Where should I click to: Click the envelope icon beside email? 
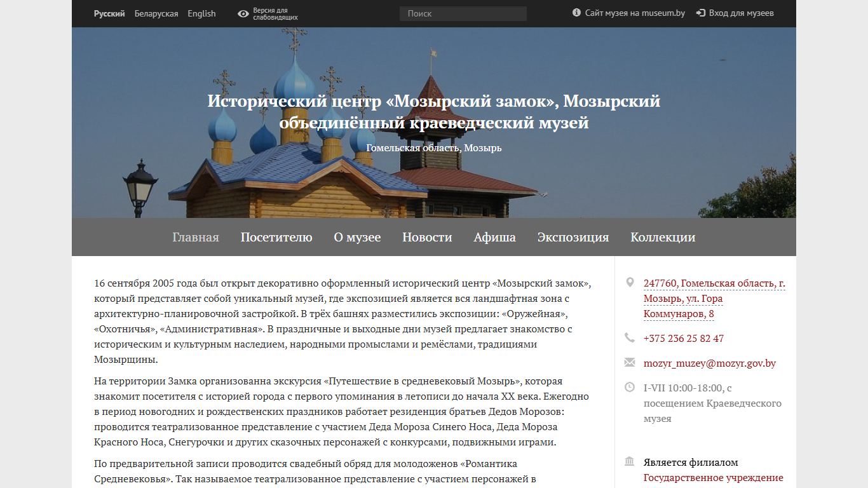630,362
